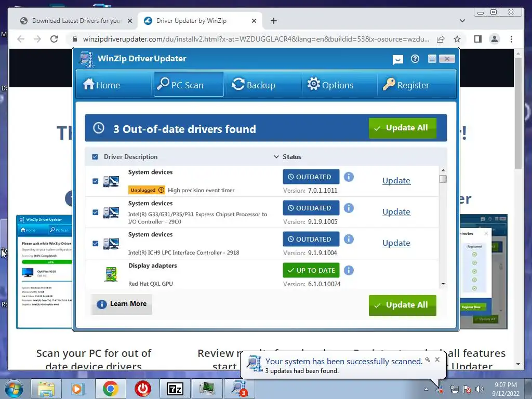Expand the Status column sort chevron
Screen dimensions: 532x399
(x=276, y=157)
